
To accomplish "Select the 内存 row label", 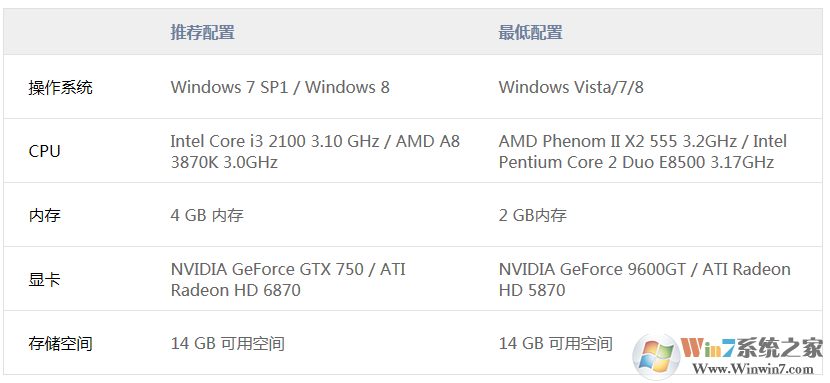I will 44,215.
